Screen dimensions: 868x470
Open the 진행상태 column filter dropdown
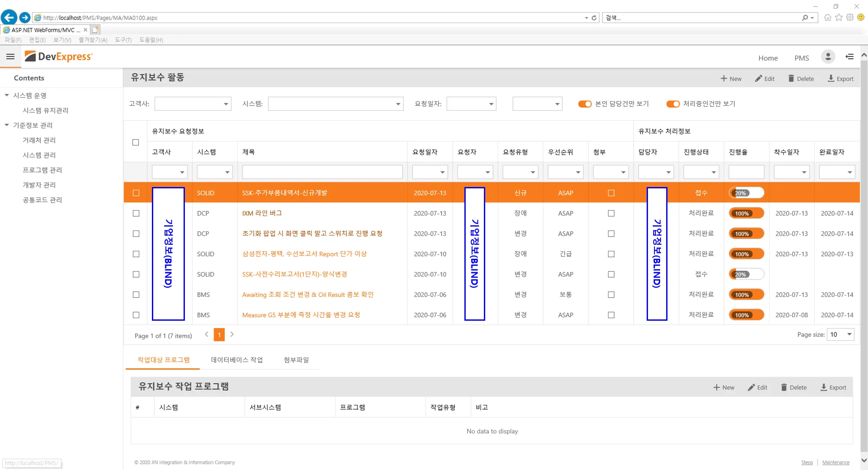(713, 172)
